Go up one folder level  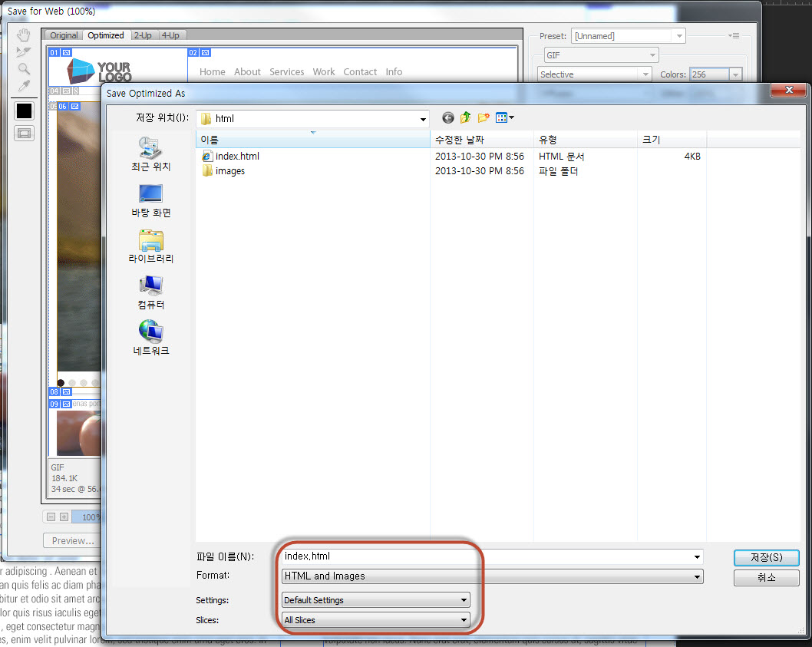pos(465,117)
